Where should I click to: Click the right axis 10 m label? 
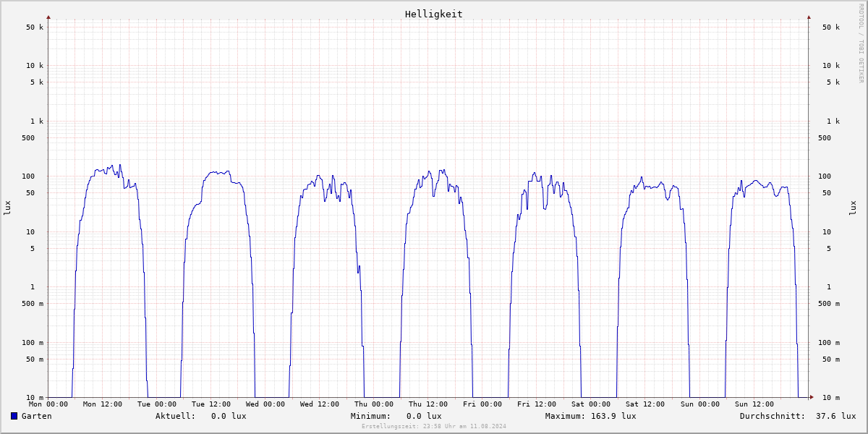831,398
